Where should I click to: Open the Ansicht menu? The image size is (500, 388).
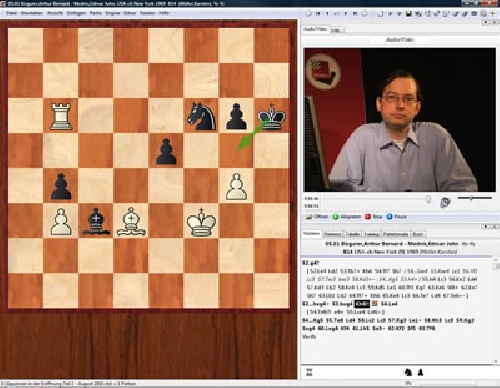pos(55,13)
